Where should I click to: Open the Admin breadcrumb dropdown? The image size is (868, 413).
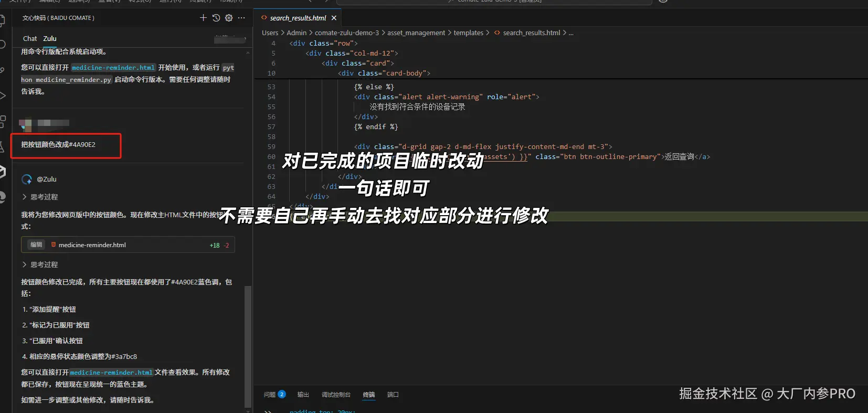tap(297, 33)
